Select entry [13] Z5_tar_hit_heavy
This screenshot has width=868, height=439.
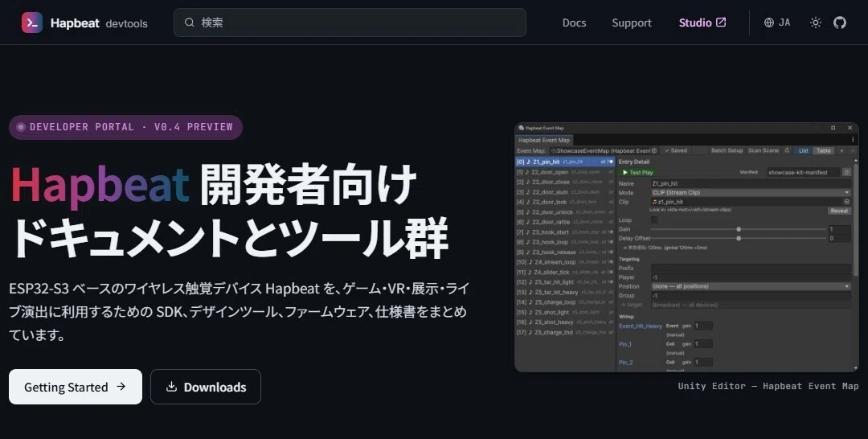[x=565, y=293]
